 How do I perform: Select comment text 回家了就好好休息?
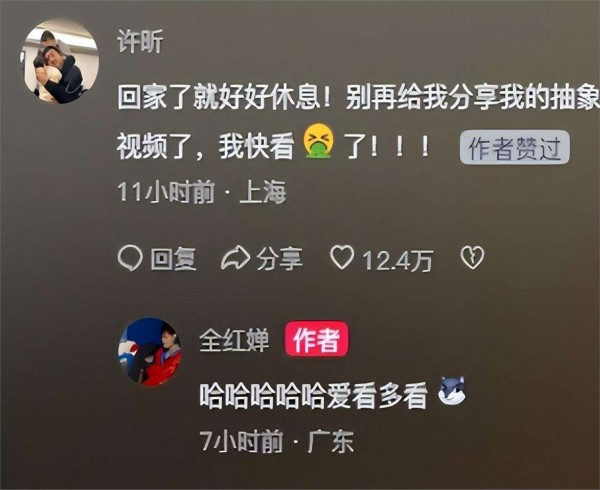tap(219, 98)
